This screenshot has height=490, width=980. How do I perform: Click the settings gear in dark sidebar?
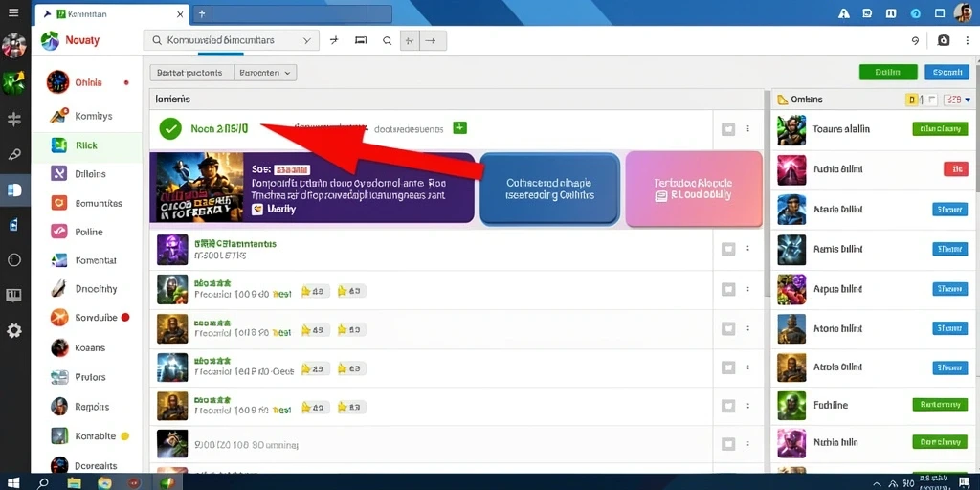coord(13,330)
